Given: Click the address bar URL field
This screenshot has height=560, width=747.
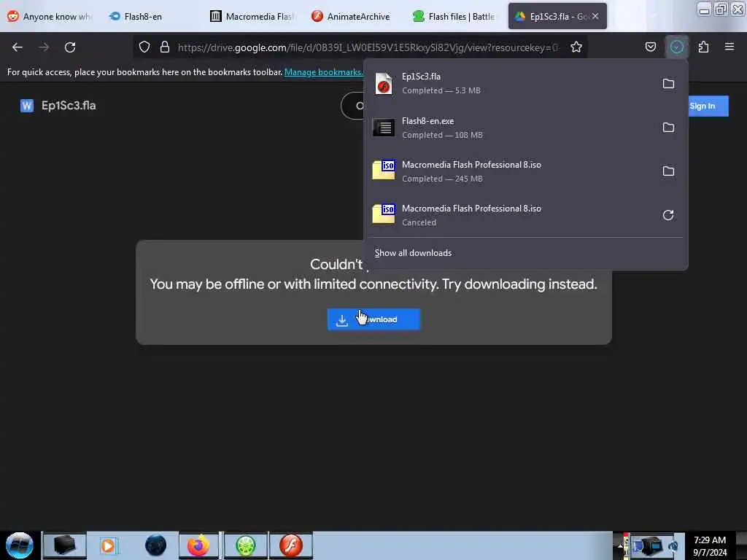Looking at the screenshot, I should click(368, 47).
